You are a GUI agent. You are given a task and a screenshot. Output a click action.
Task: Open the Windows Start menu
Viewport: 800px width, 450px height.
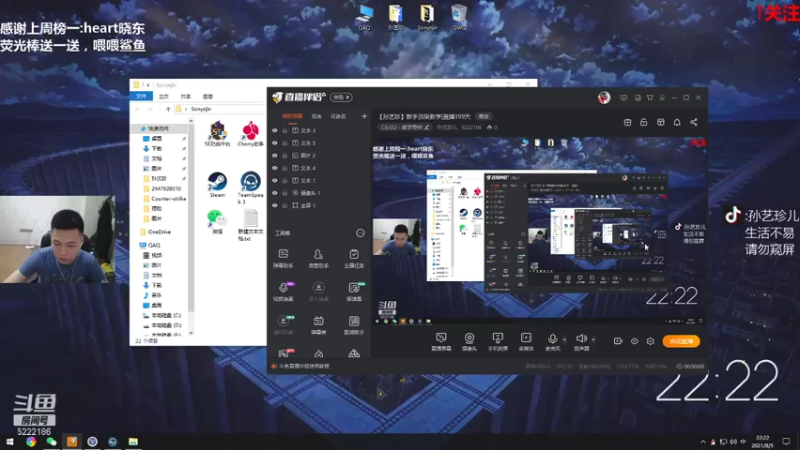[9, 442]
